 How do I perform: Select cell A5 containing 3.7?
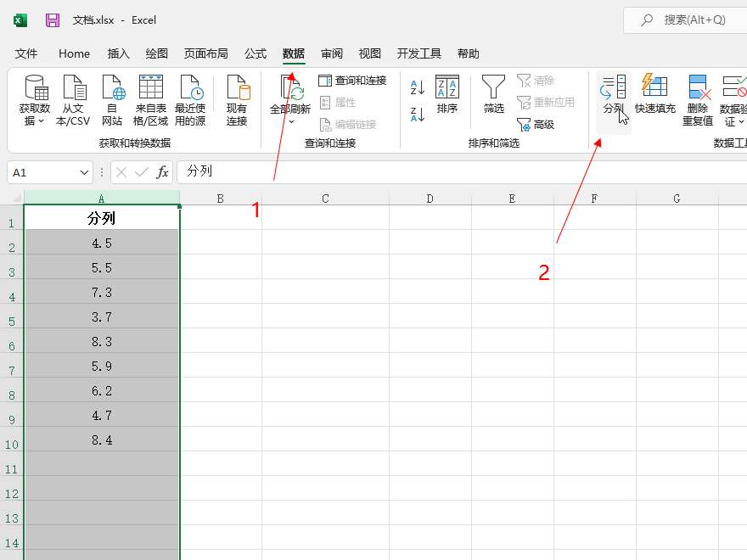point(102,317)
